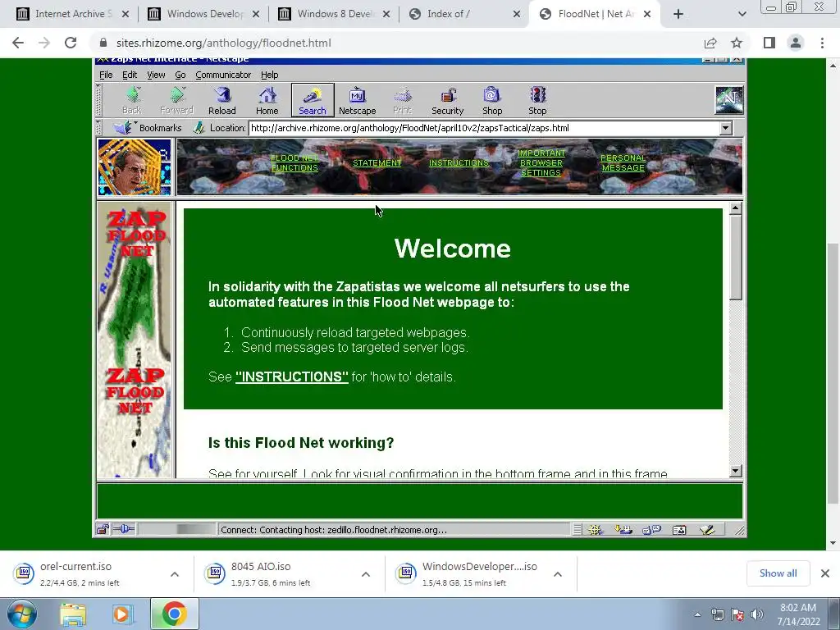The width and height of the screenshot is (840, 630).
Task: Open Personal Message link
Action: click(x=623, y=163)
